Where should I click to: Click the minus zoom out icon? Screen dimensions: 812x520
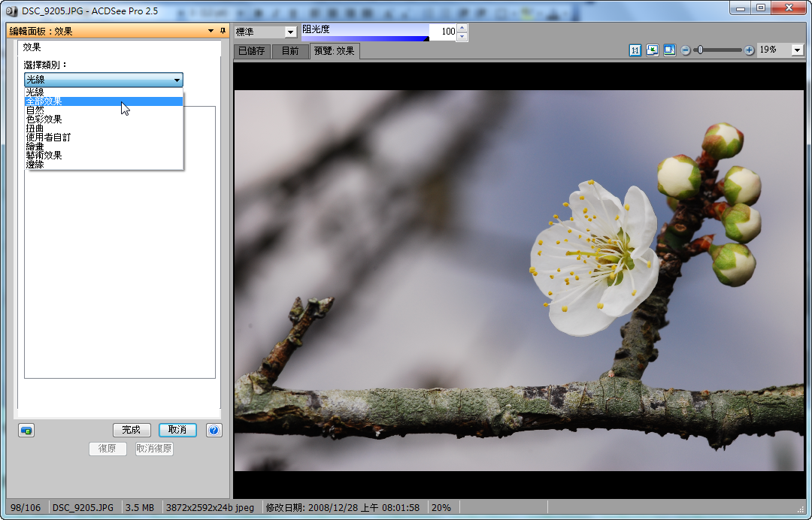click(x=686, y=50)
